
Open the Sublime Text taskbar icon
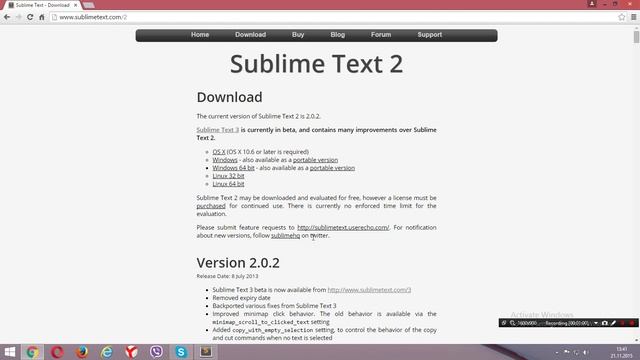point(206,352)
